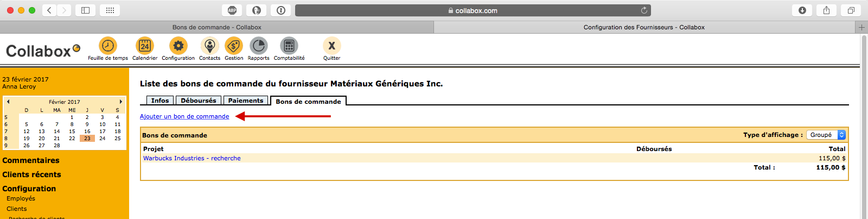Switch to the Paiements tab
Viewport: 868px width, 219px height.
tap(246, 101)
